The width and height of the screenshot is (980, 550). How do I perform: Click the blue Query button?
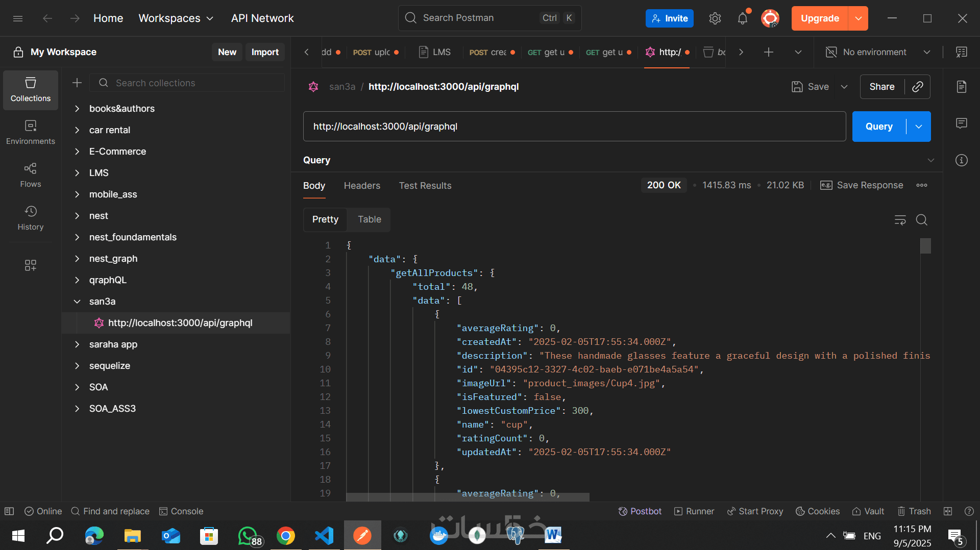click(x=879, y=127)
